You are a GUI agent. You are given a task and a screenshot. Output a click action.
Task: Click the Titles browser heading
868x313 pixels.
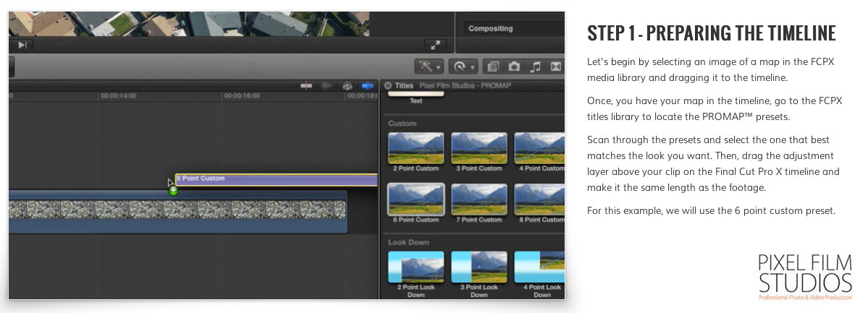click(x=404, y=86)
